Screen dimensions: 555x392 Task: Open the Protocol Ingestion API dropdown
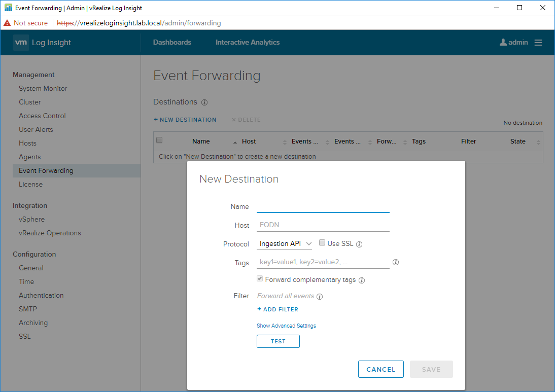pos(284,244)
